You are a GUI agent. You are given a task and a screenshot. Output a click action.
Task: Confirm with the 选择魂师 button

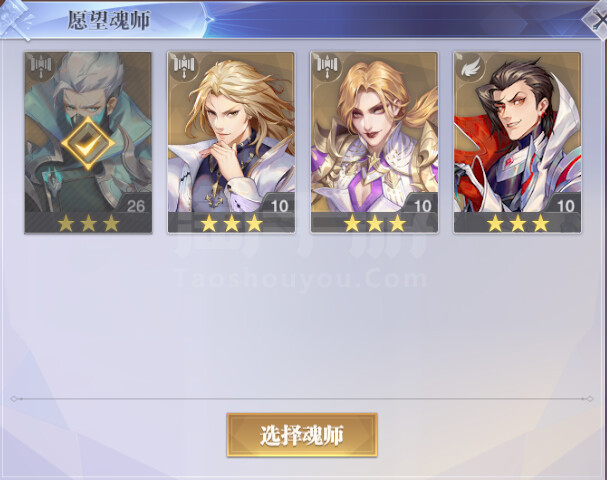click(302, 435)
